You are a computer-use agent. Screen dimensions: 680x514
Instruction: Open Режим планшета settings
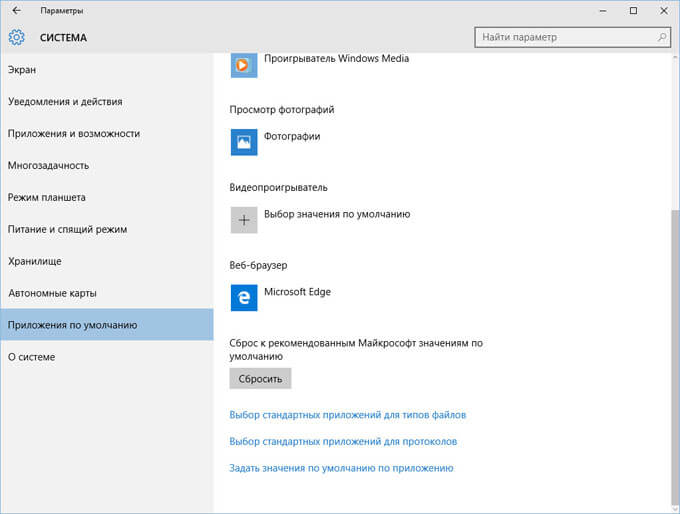(46, 197)
